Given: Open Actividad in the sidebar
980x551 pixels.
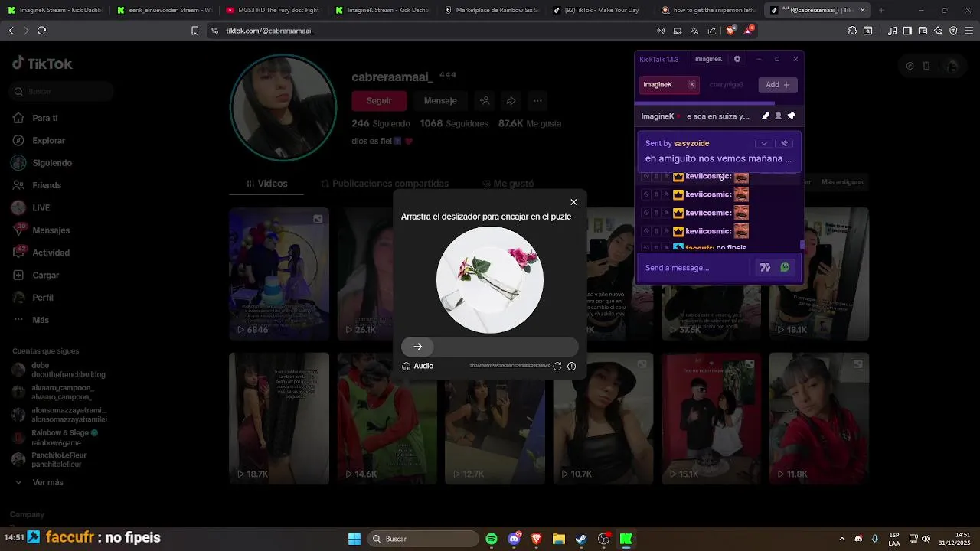Looking at the screenshot, I should click(51, 253).
